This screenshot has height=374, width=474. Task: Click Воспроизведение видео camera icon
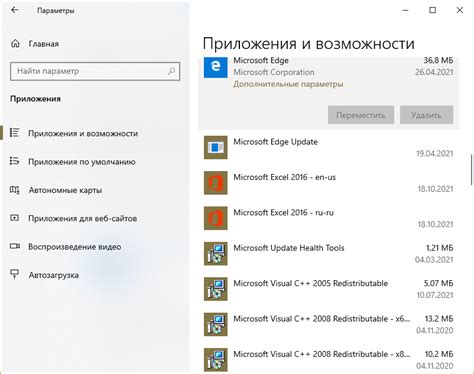pyautogui.click(x=15, y=246)
